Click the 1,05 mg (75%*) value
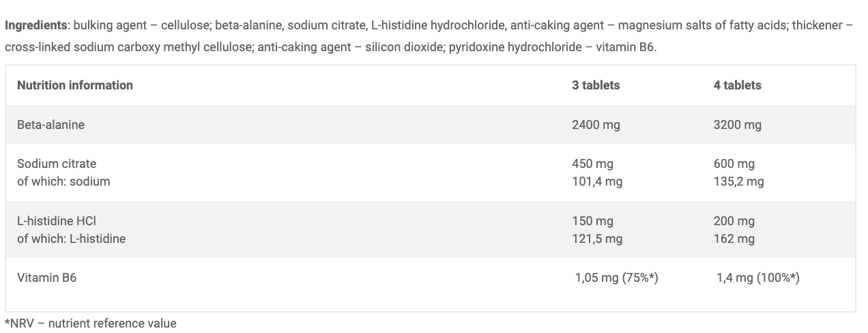This screenshot has height=333, width=868. pos(616,278)
